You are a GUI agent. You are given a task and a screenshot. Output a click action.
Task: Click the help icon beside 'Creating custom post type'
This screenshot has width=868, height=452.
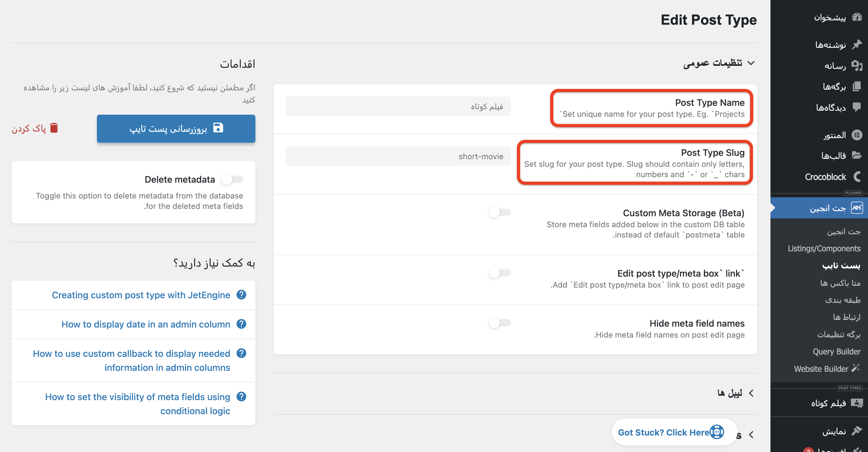pyautogui.click(x=241, y=295)
